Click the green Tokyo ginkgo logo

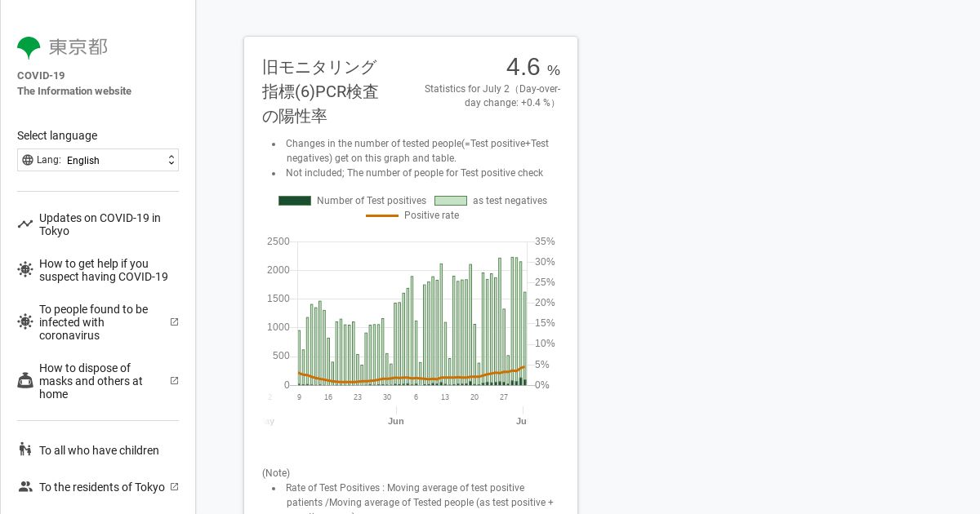point(29,47)
